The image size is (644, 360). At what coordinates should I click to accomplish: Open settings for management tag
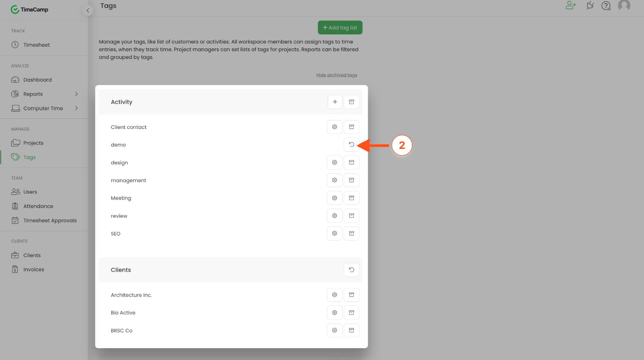tap(334, 180)
